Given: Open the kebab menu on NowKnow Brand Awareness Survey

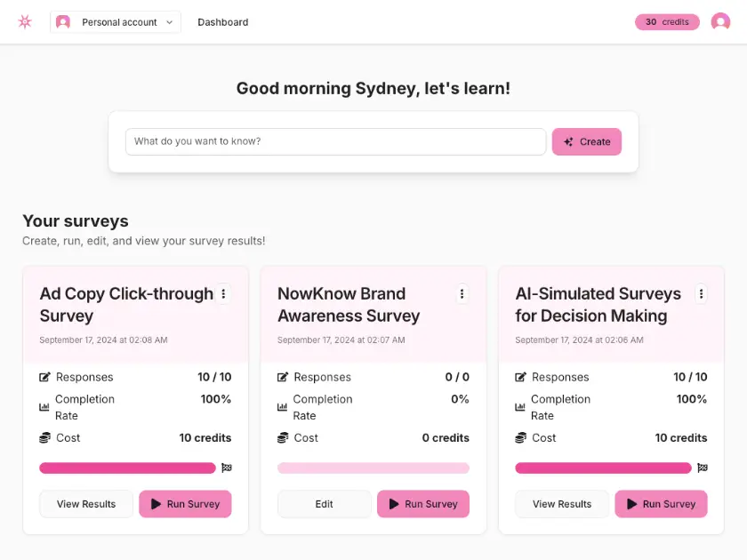Looking at the screenshot, I should tap(462, 293).
